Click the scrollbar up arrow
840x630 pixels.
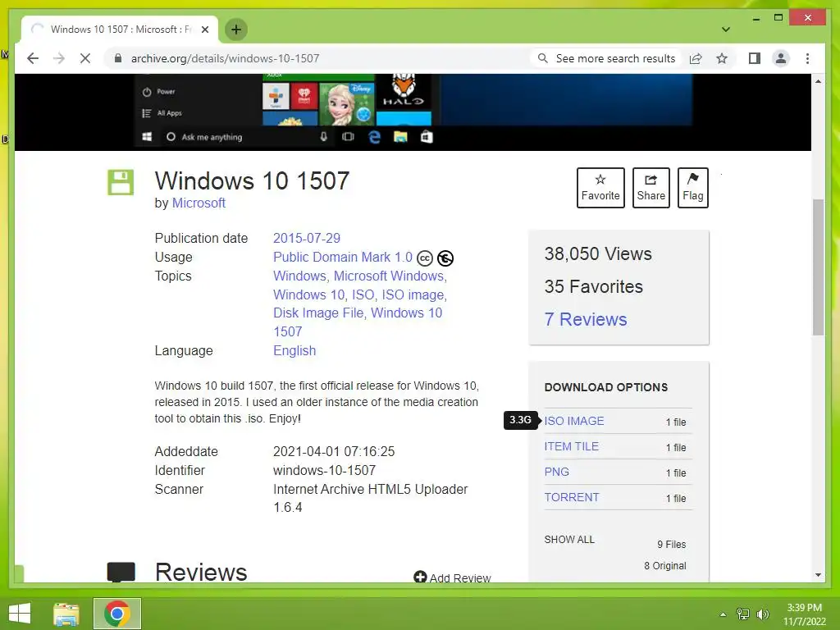[818, 81]
